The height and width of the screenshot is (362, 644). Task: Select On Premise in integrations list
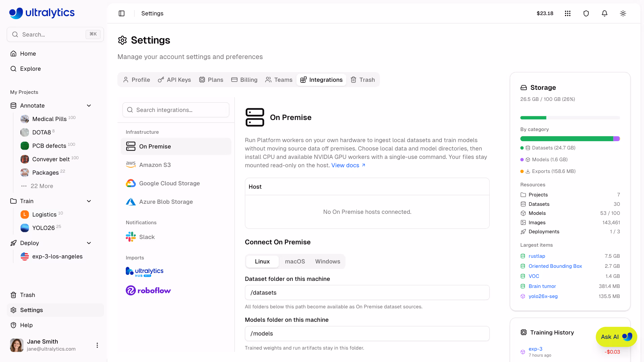(176, 146)
